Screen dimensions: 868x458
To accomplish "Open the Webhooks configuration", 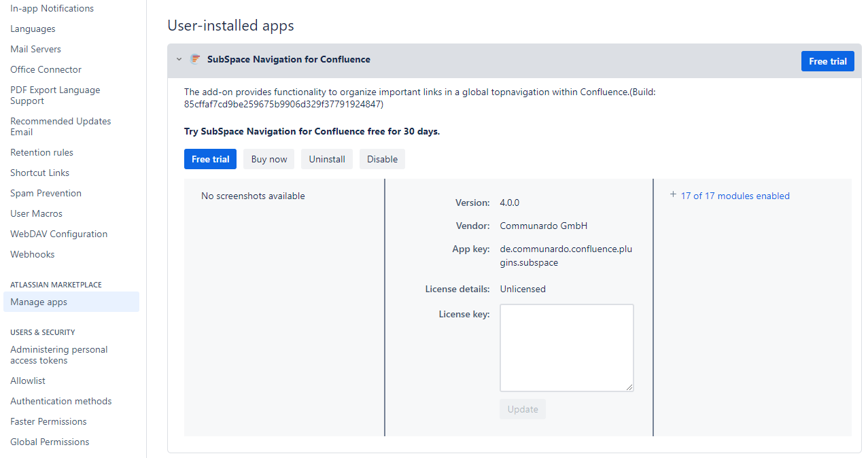I will pyautogui.click(x=32, y=254).
